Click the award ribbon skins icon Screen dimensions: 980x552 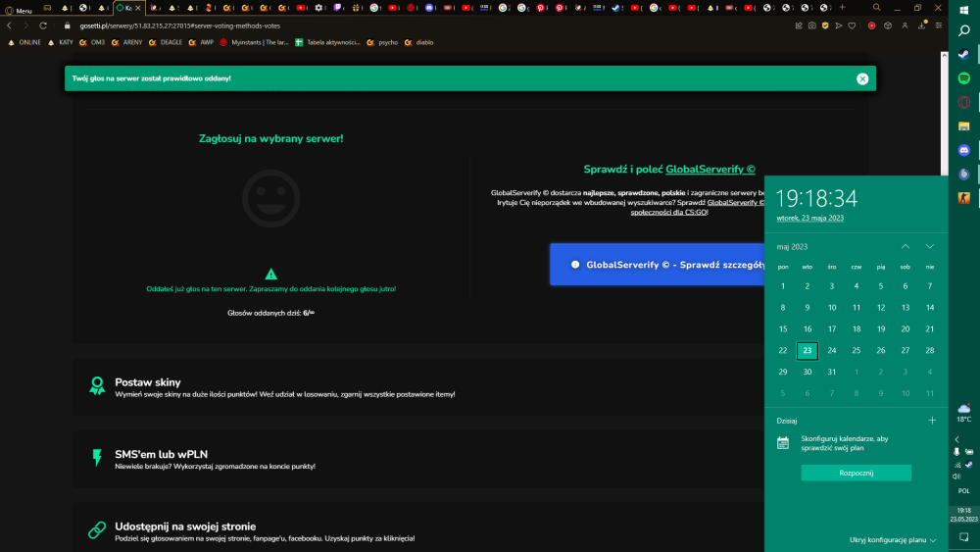97,385
